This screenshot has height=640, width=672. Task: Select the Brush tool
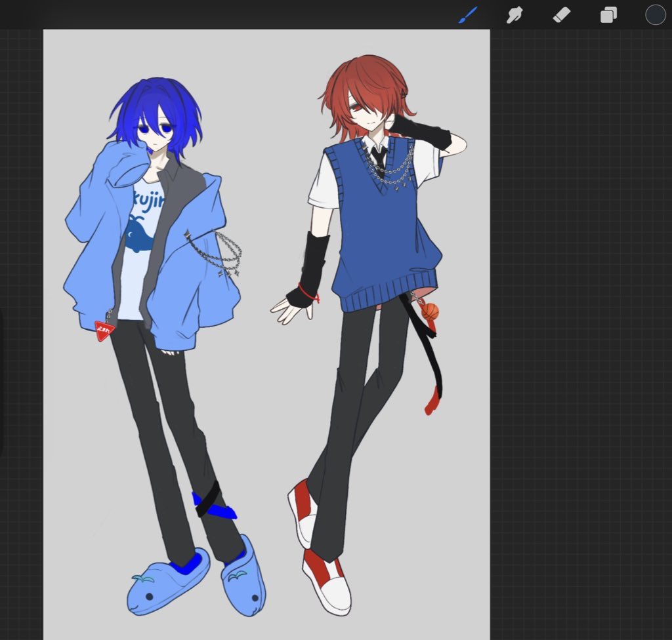[x=467, y=15]
